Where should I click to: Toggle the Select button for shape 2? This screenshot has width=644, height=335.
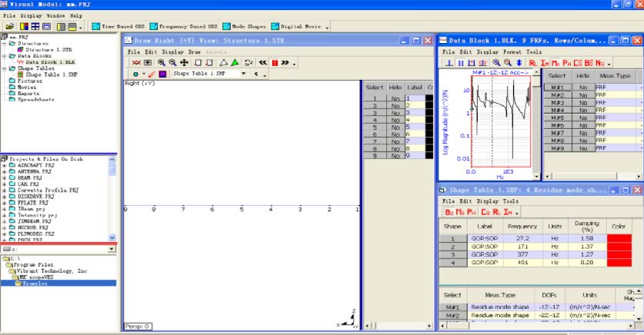452,247
